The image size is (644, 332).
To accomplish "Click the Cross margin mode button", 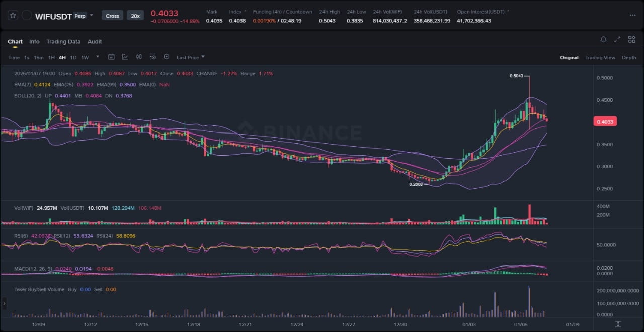I will 112,16.
